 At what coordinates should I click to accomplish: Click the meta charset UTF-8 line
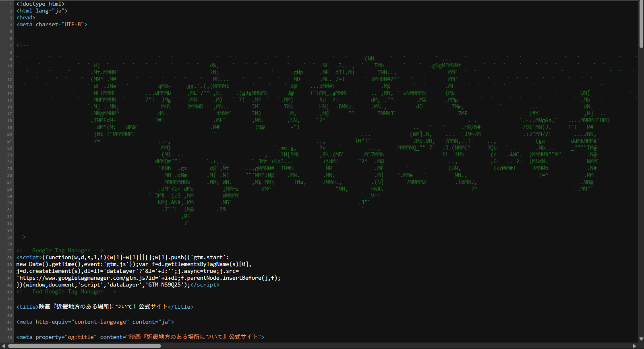click(x=52, y=25)
